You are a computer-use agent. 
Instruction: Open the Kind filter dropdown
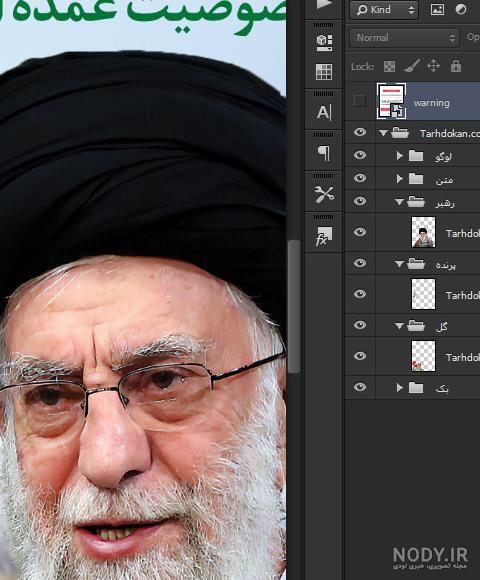[384, 10]
